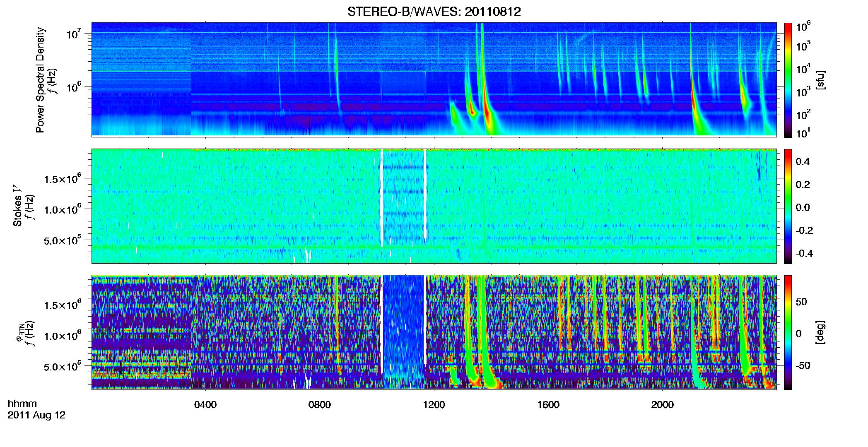The height and width of the screenshot is (447, 868).
Task: Click the 2011 Aug 12 date label
Action: click(36, 415)
